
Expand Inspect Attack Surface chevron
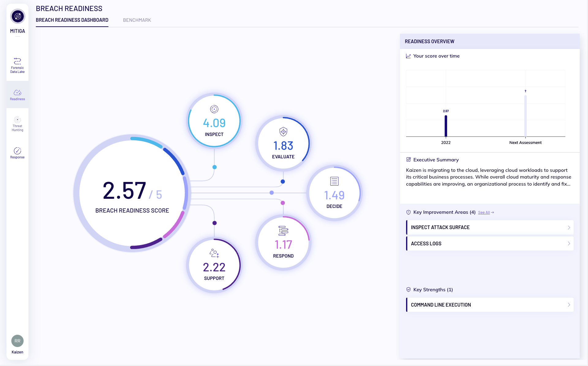click(x=569, y=228)
